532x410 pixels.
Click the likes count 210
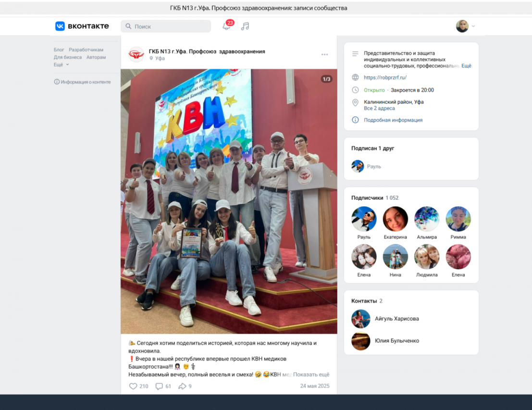point(144,386)
